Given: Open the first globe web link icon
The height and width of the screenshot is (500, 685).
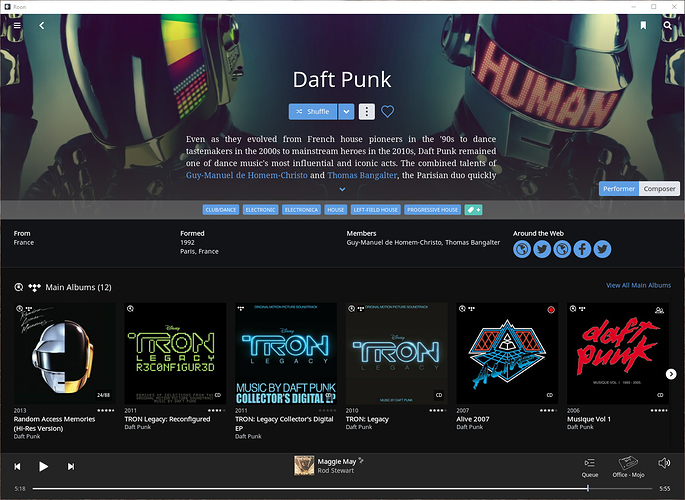Looking at the screenshot, I should click(522, 249).
